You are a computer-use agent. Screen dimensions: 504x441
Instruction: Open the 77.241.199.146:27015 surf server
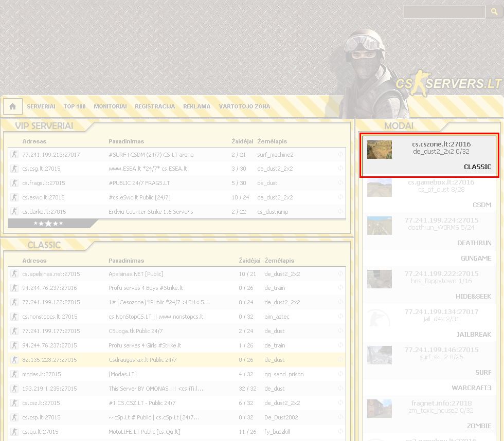pos(441,350)
